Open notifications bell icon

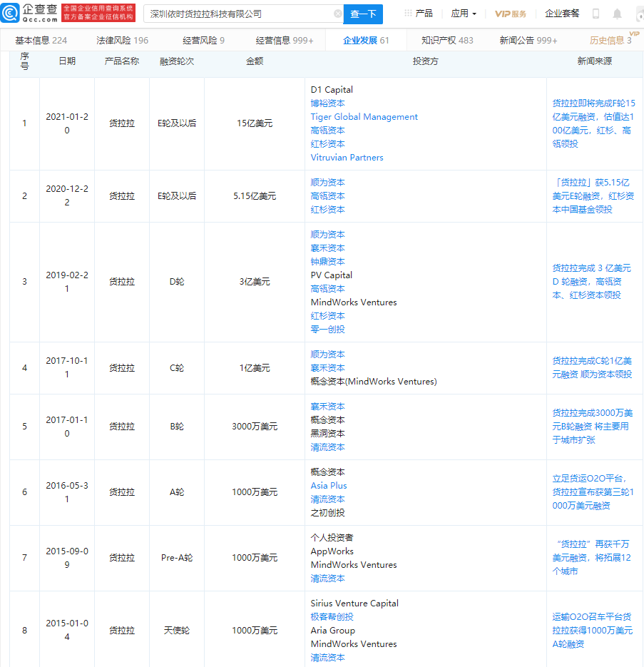(617, 14)
